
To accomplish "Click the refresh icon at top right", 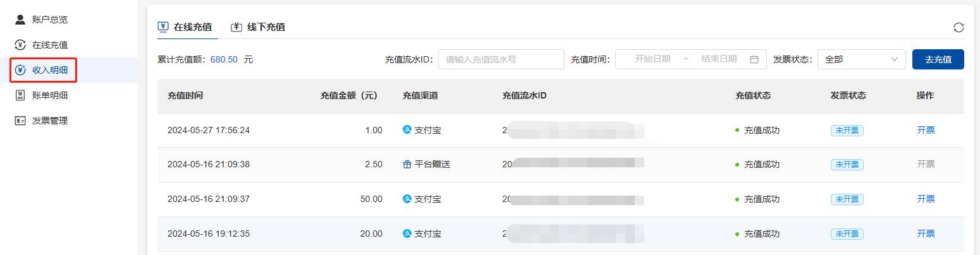I will pyautogui.click(x=959, y=27).
